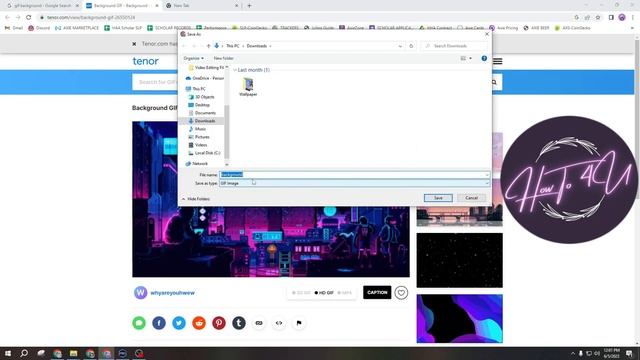Select 3D Objects in navigation pane

click(x=204, y=97)
